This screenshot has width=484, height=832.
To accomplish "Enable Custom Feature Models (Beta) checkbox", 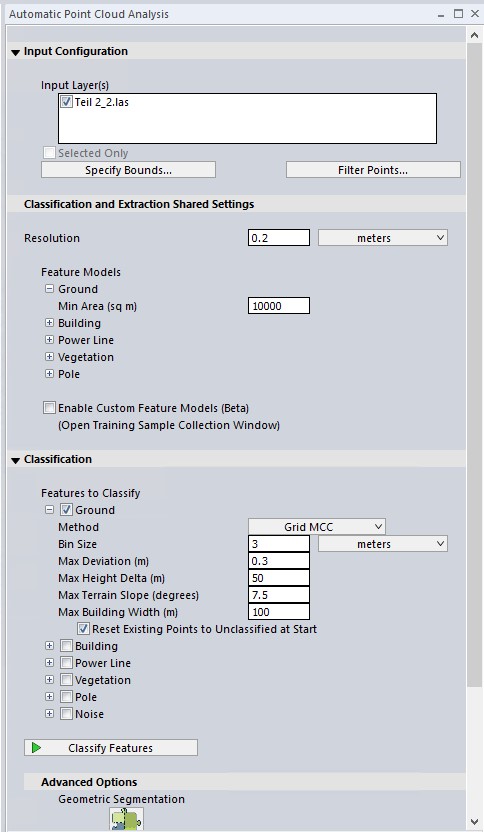I will coord(49,408).
